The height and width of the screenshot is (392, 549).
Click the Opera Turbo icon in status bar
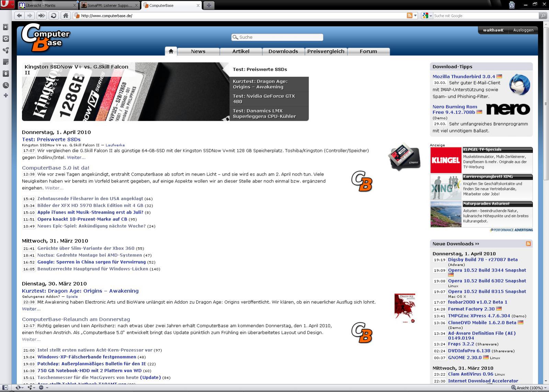click(41, 388)
